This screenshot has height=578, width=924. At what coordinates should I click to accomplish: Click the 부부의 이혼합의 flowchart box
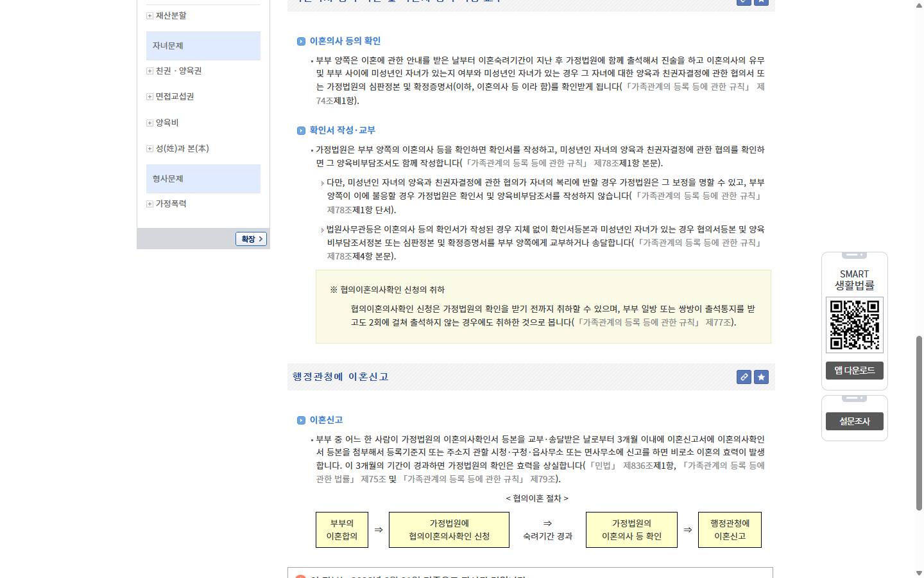pos(342,530)
